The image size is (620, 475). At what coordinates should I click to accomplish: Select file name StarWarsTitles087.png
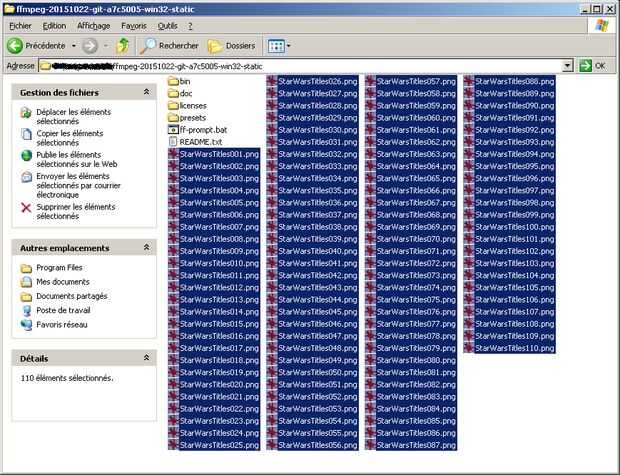[x=416, y=445]
